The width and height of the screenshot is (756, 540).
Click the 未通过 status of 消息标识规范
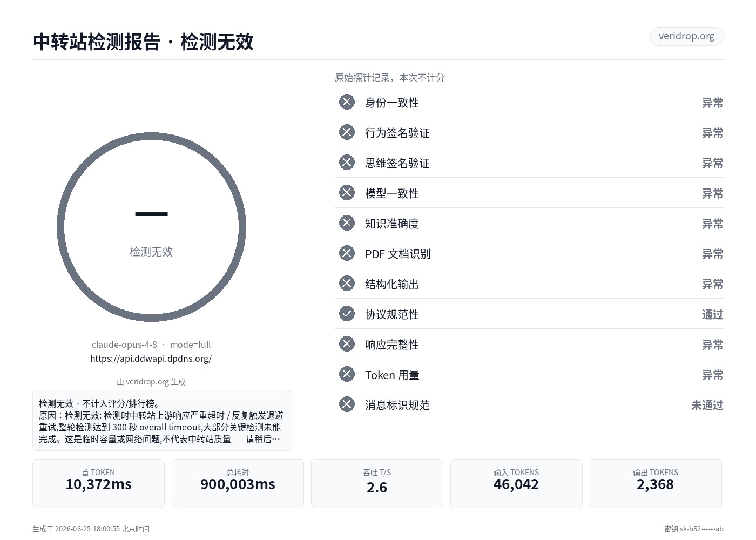pyautogui.click(x=707, y=405)
